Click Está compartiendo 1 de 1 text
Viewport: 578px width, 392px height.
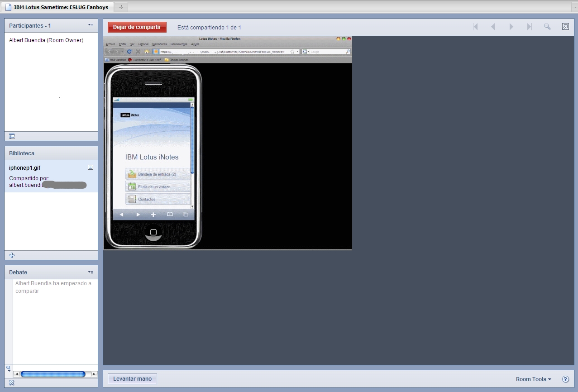(x=209, y=28)
